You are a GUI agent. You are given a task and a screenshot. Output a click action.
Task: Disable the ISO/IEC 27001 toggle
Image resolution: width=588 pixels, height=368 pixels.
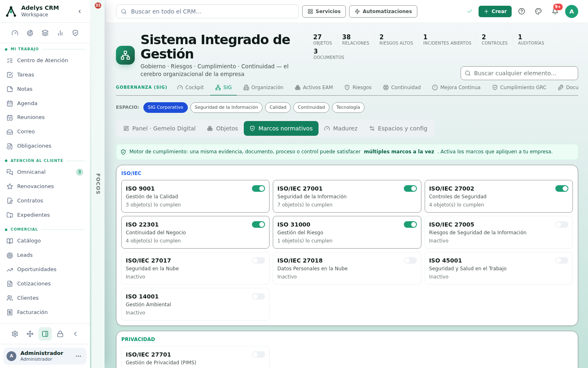[x=410, y=188]
